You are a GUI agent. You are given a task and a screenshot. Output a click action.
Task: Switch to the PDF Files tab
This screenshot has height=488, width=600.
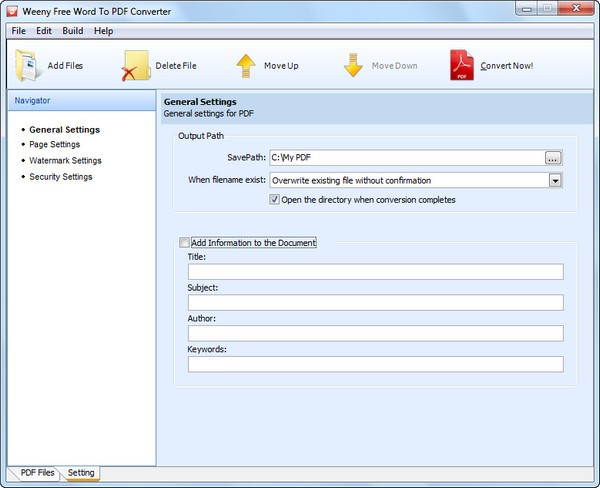click(x=38, y=472)
